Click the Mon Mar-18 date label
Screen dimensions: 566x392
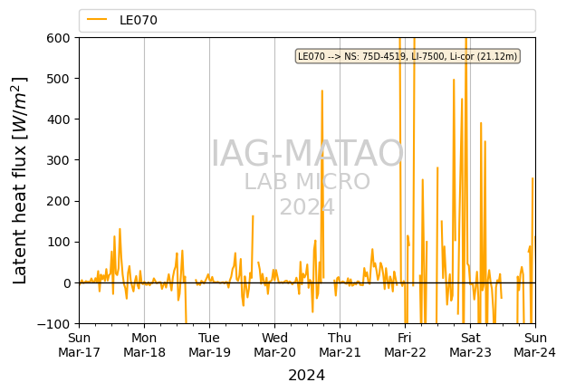tap(144, 345)
